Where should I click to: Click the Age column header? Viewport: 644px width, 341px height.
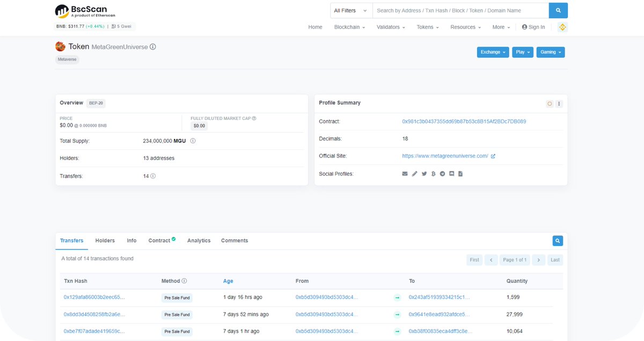coord(228,281)
